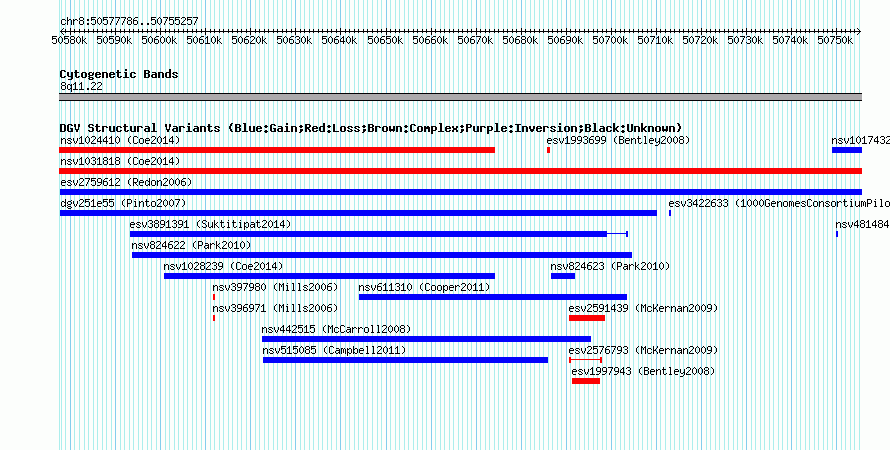Click the 50680k ruler position
Image resolution: width=890 pixels, height=450 pixels.
[520, 40]
